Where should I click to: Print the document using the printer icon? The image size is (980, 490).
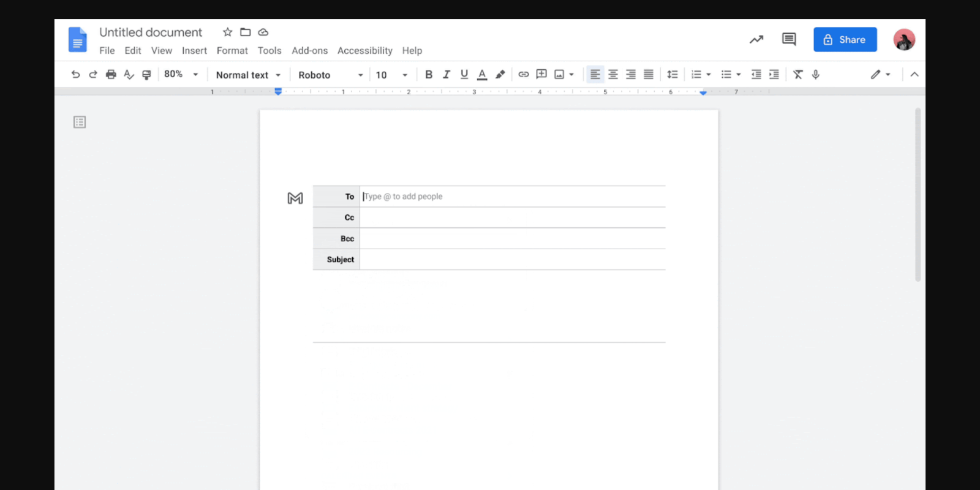click(111, 75)
